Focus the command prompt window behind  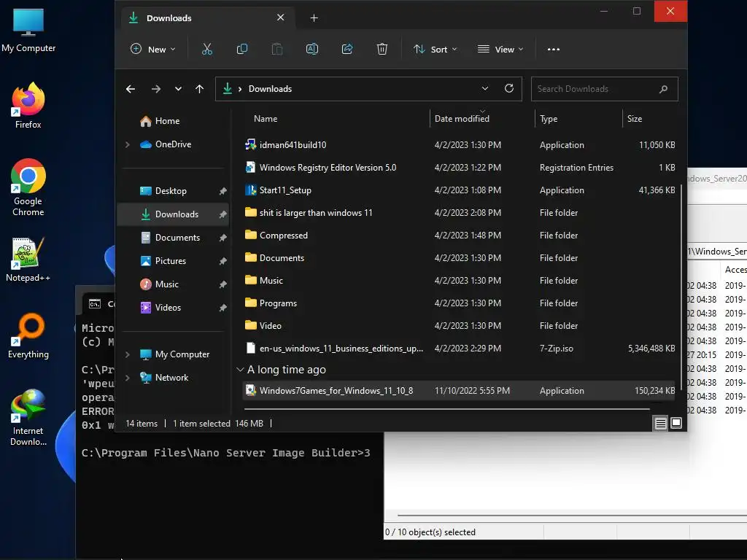(228, 495)
